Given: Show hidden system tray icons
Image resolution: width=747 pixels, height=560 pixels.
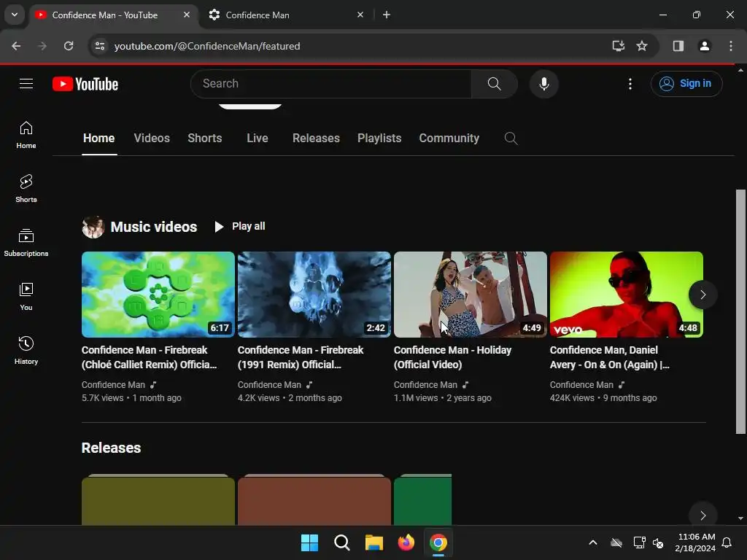Looking at the screenshot, I should (x=592, y=542).
